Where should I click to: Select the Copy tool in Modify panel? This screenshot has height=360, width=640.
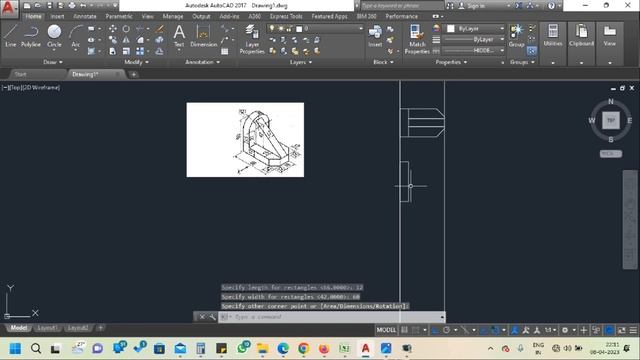click(x=113, y=40)
